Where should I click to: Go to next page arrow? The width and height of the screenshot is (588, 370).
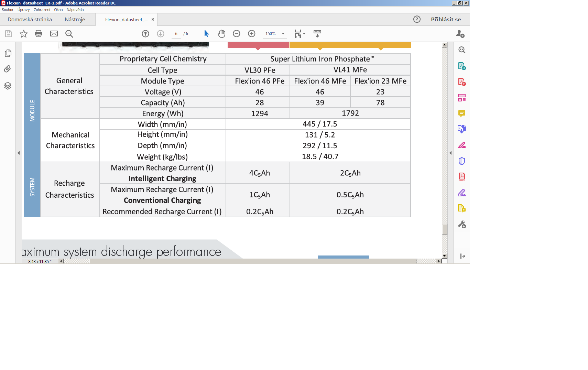pyautogui.click(x=161, y=34)
